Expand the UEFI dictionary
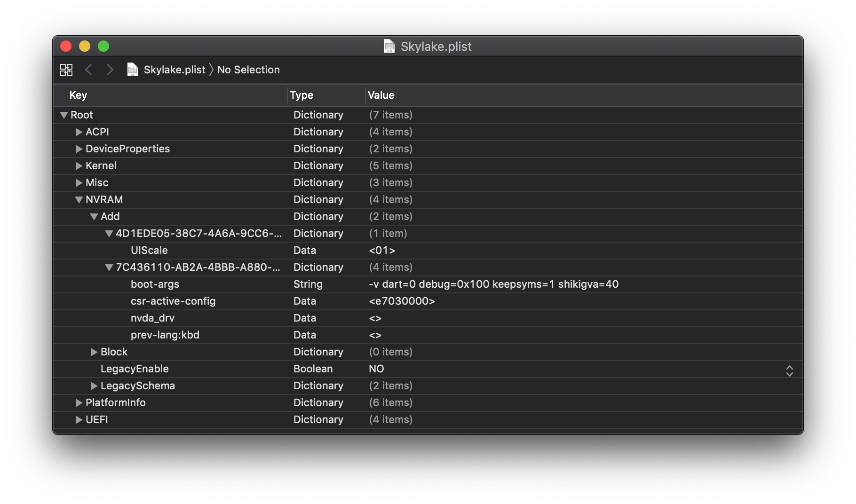 79,420
